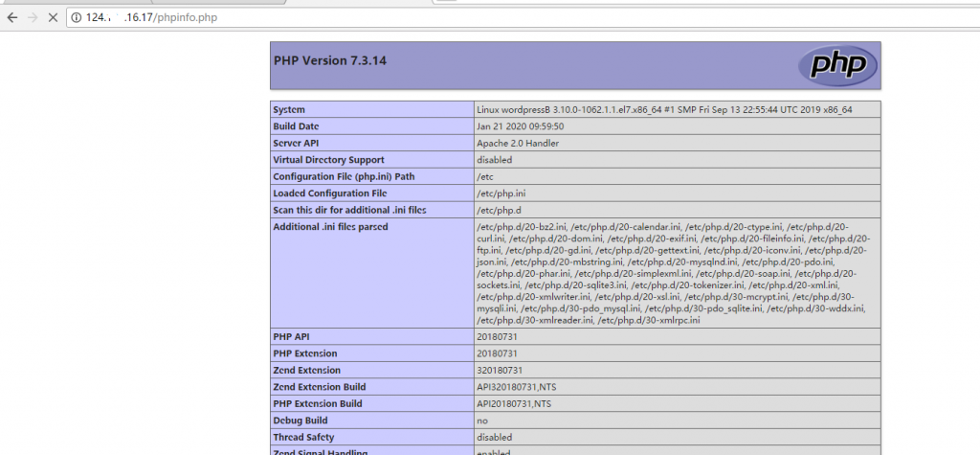Select the API20180731,NTS value
The height and width of the screenshot is (455, 980).
[x=512, y=403]
